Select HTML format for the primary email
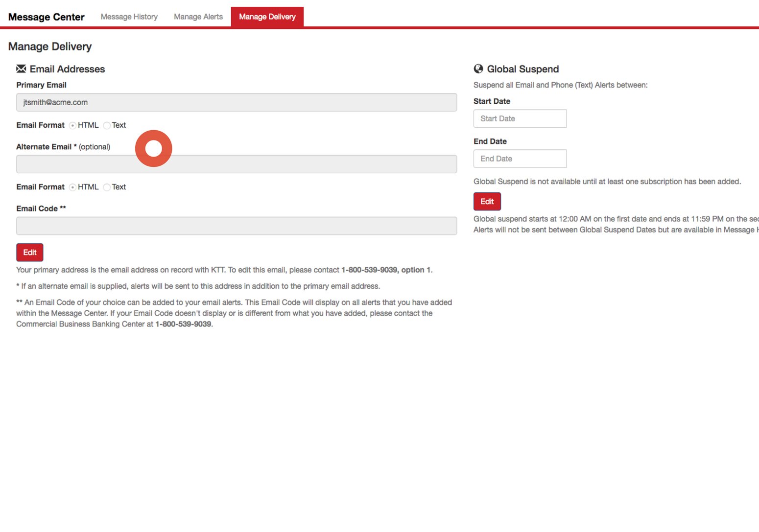The image size is (759, 532). (x=72, y=125)
